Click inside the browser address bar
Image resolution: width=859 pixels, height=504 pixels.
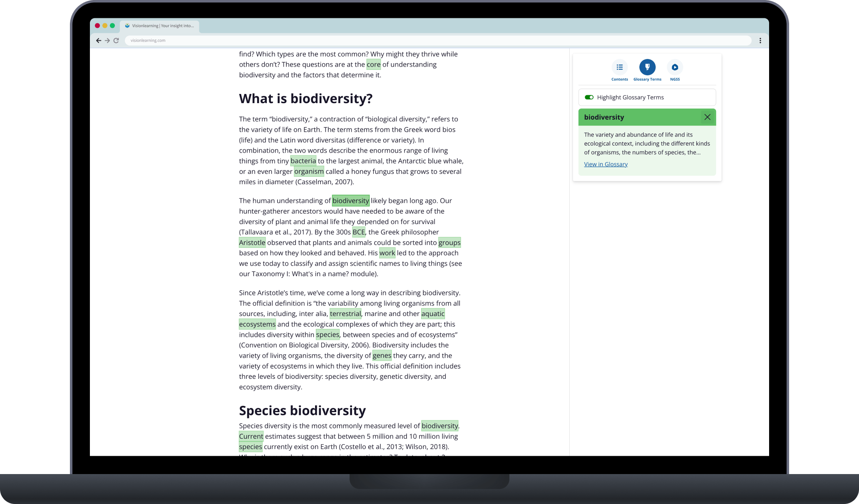coord(430,40)
